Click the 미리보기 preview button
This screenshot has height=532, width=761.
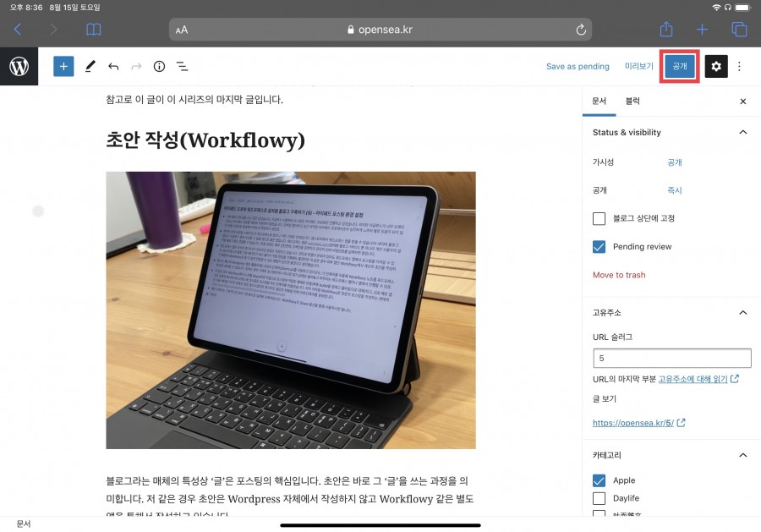pyautogui.click(x=639, y=67)
